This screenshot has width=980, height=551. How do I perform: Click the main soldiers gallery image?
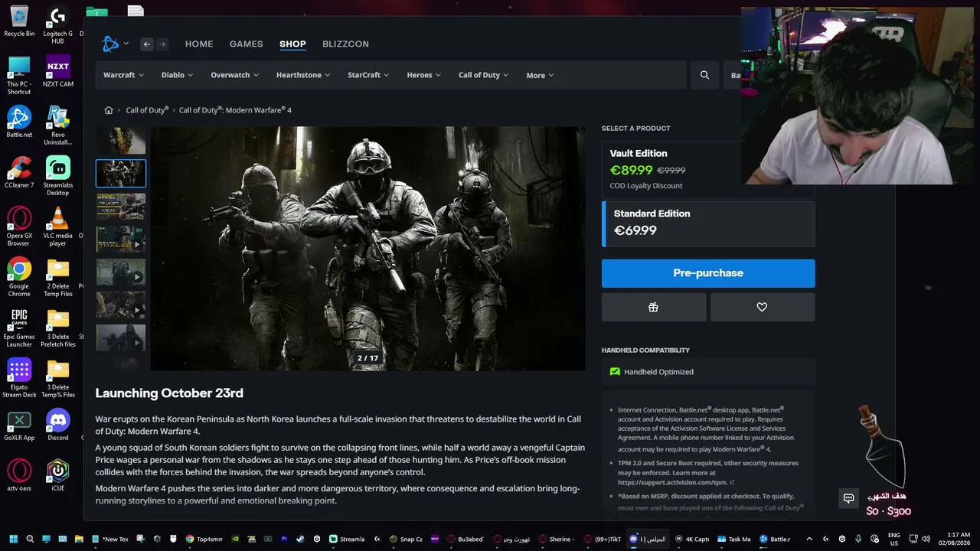[x=367, y=249]
